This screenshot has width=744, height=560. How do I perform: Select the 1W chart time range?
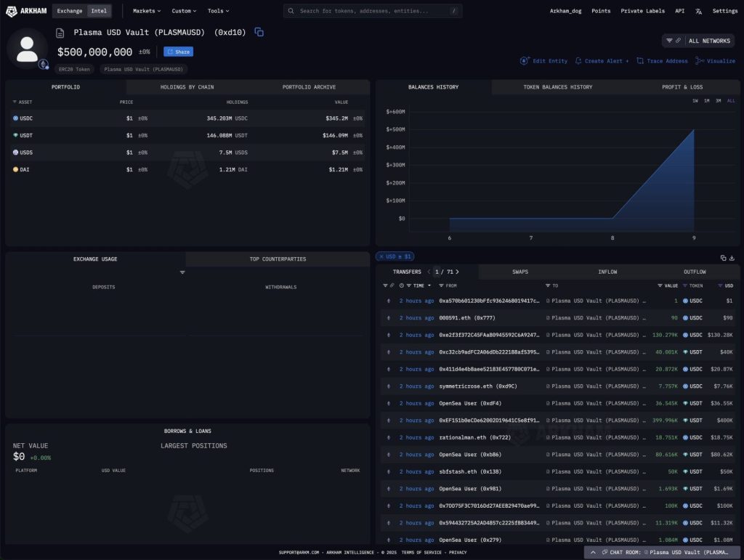click(x=695, y=101)
